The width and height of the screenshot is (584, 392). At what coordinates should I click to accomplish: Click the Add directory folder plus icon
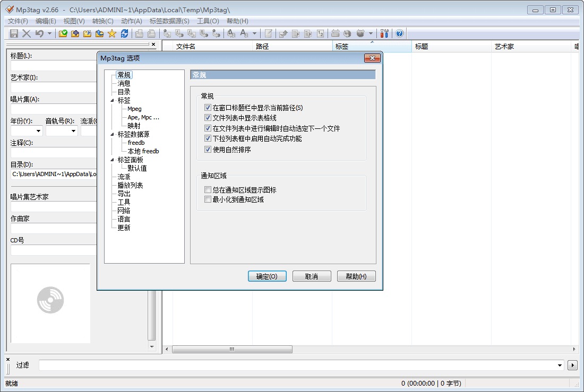point(75,33)
